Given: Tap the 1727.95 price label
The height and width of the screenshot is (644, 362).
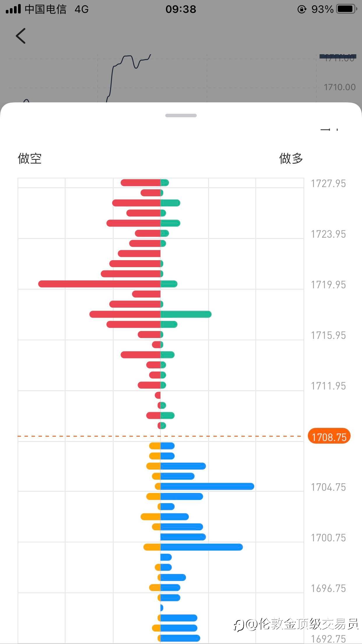Looking at the screenshot, I should (x=328, y=183).
